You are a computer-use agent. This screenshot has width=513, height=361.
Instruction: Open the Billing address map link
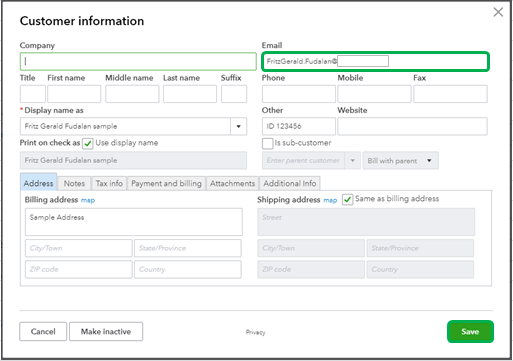pyautogui.click(x=88, y=200)
